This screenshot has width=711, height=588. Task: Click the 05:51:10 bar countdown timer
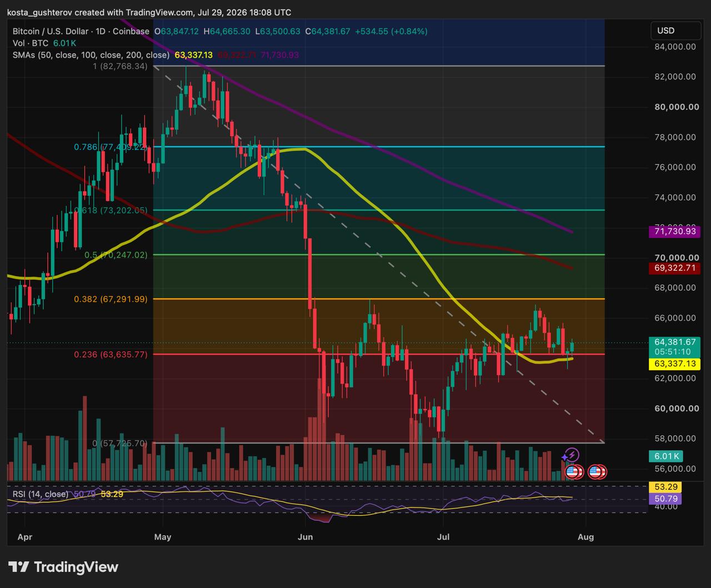[674, 352]
